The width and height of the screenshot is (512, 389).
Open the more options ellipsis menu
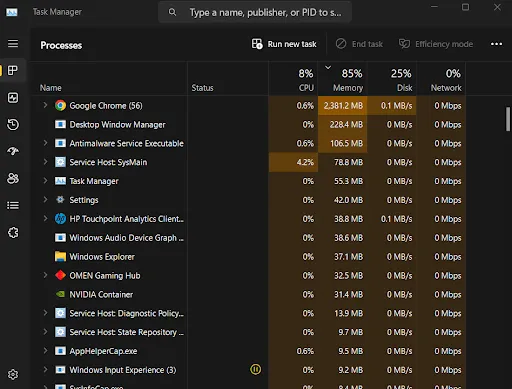pyautogui.click(x=496, y=44)
